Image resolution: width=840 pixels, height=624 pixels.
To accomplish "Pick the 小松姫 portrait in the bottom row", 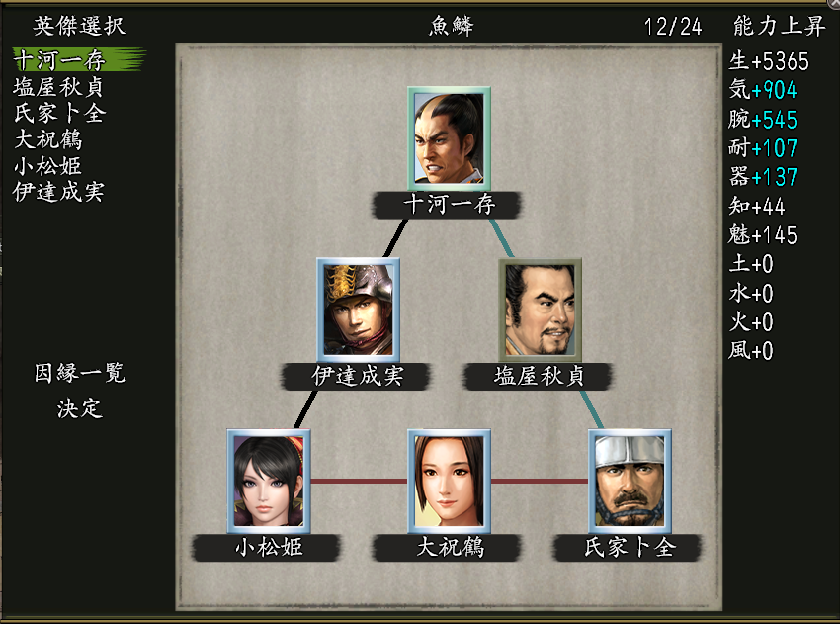I will [x=269, y=481].
